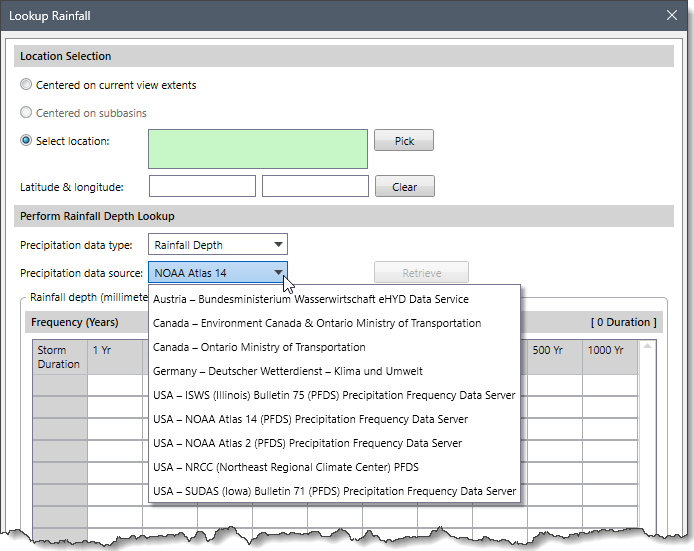Screen dimensions: 694x551
Task: Click the 1 Yr column header
Action: pyautogui.click(x=115, y=357)
